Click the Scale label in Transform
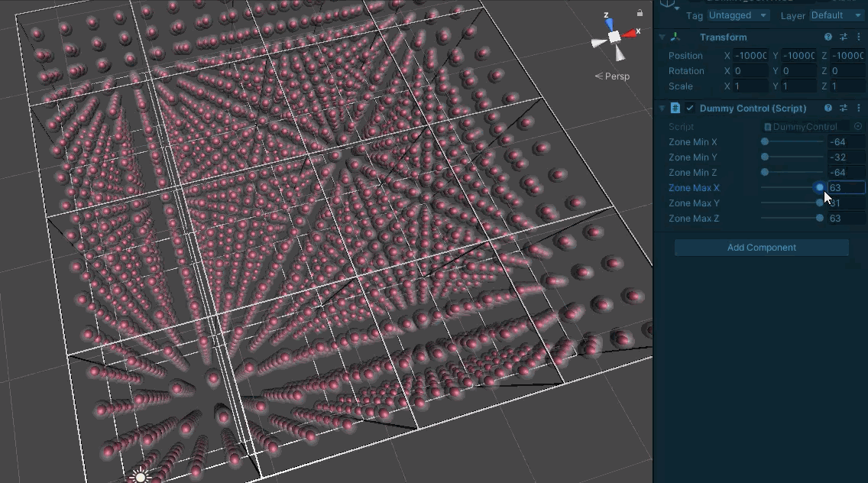This screenshot has width=868, height=483. (680, 86)
